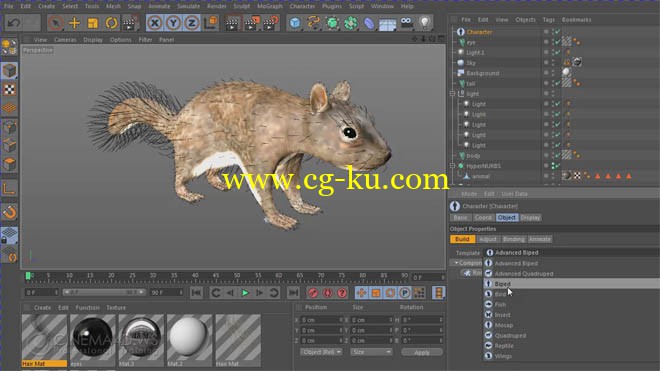This screenshot has height=371, width=660.
Task: Click the Undo arrow icon
Action: coord(13,23)
